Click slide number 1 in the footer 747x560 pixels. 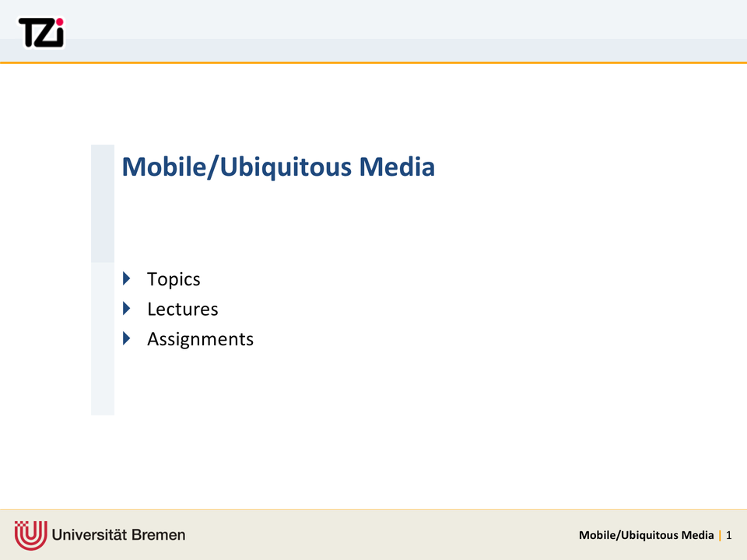click(x=729, y=535)
